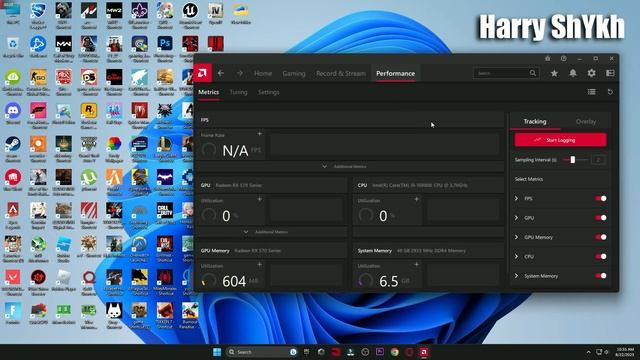Select the Metrics sub-tab

(x=209, y=92)
